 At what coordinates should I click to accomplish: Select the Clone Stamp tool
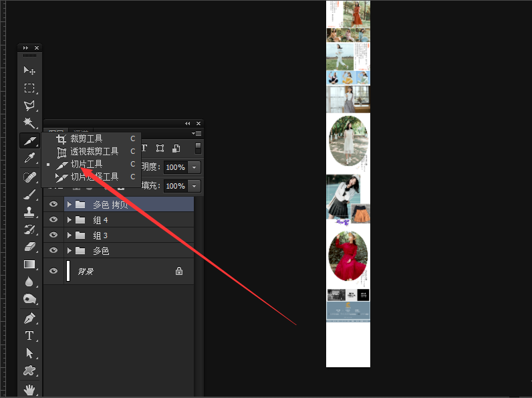[x=29, y=212]
